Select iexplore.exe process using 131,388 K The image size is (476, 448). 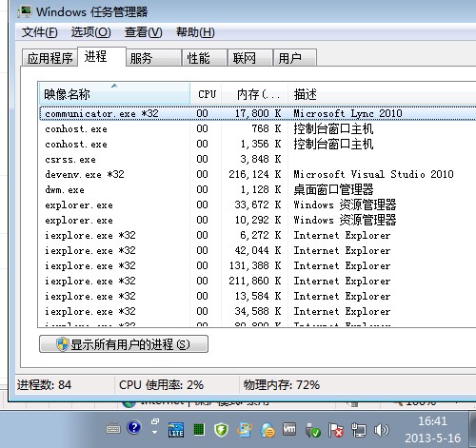258,265
